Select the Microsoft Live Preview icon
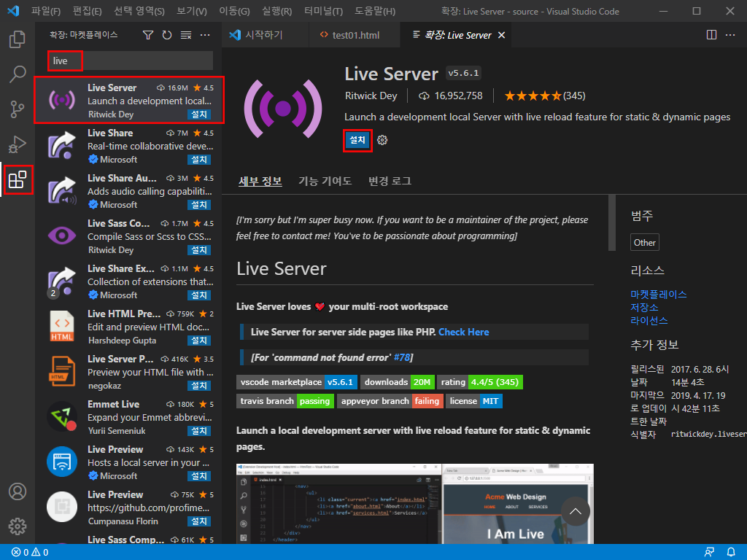 (x=62, y=462)
